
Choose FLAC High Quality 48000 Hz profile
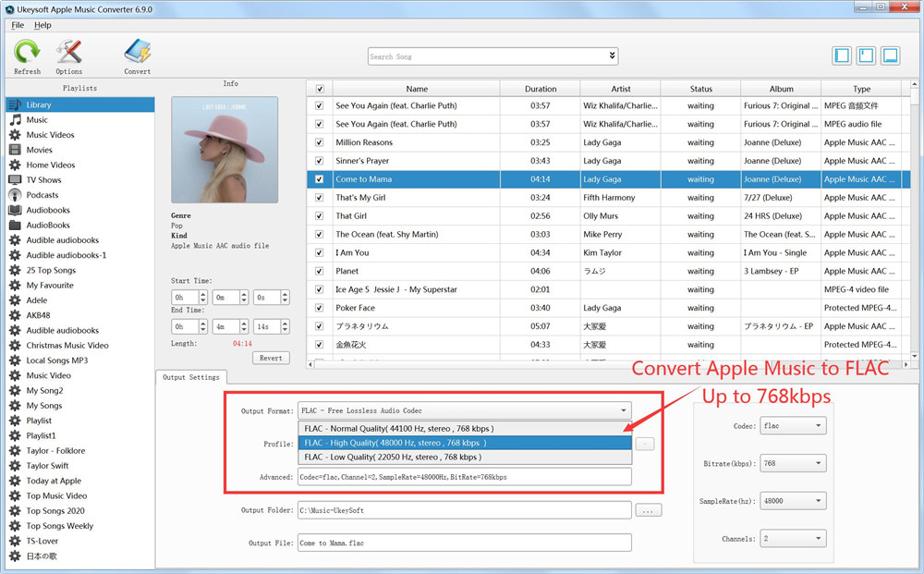click(465, 443)
